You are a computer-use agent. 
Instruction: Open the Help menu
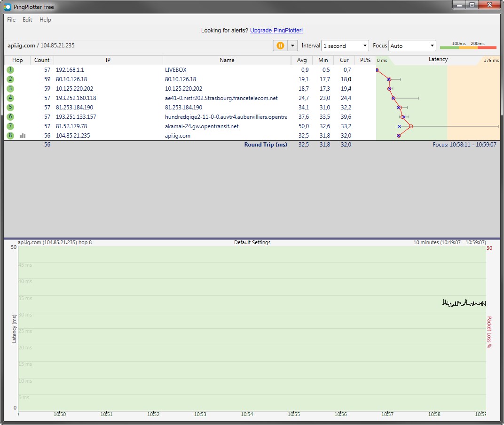tap(45, 20)
